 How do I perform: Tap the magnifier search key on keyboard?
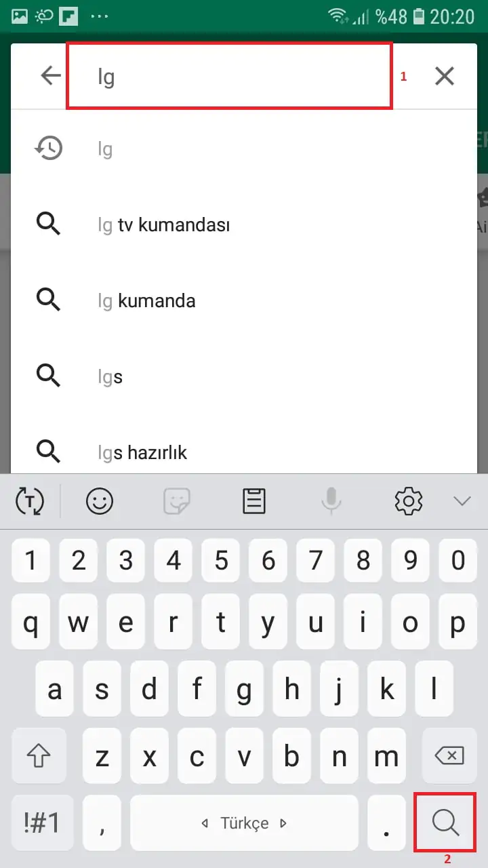[445, 823]
